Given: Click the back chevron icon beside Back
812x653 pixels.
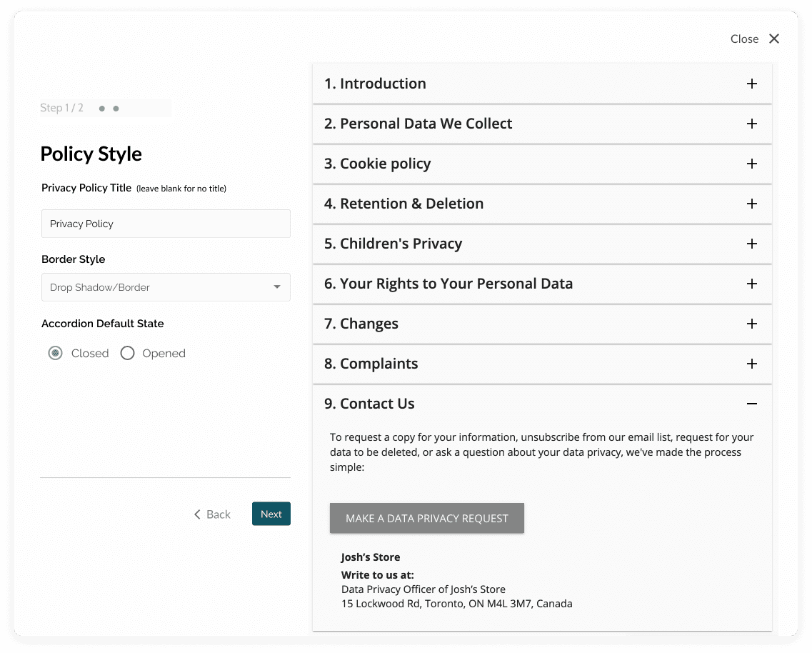Looking at the screenshot, I should point(197,514).
